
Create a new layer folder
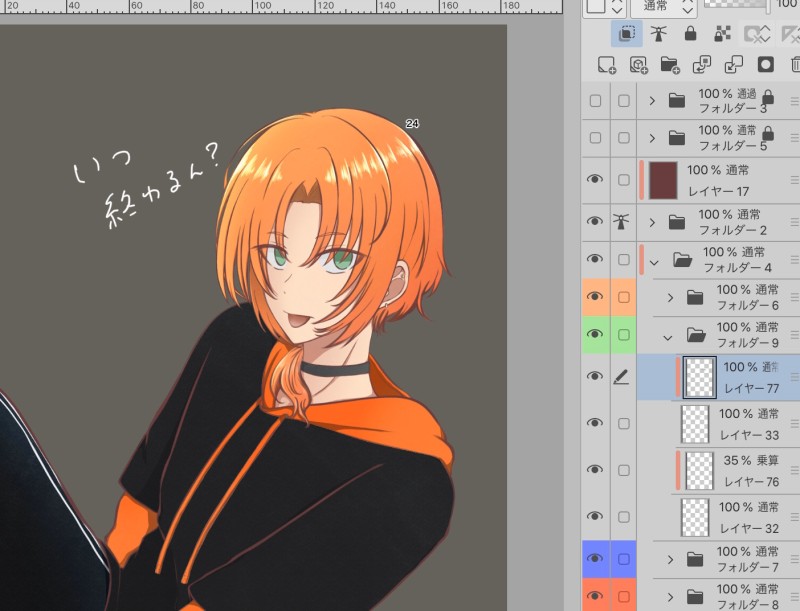[670, 65]
